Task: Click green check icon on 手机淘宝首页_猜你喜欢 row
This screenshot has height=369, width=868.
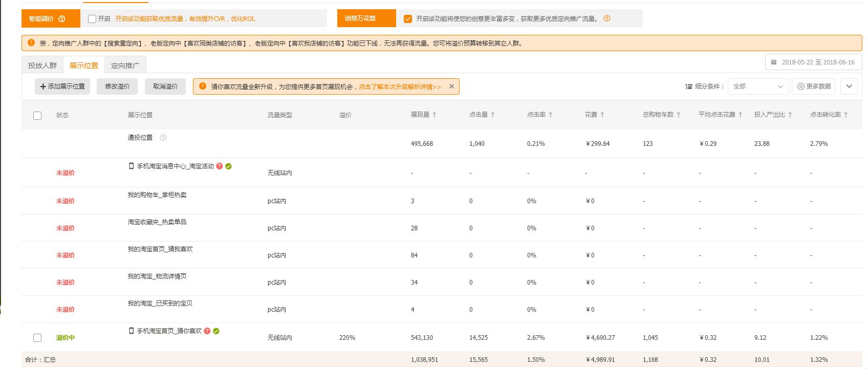Action: tap(216, 331)
